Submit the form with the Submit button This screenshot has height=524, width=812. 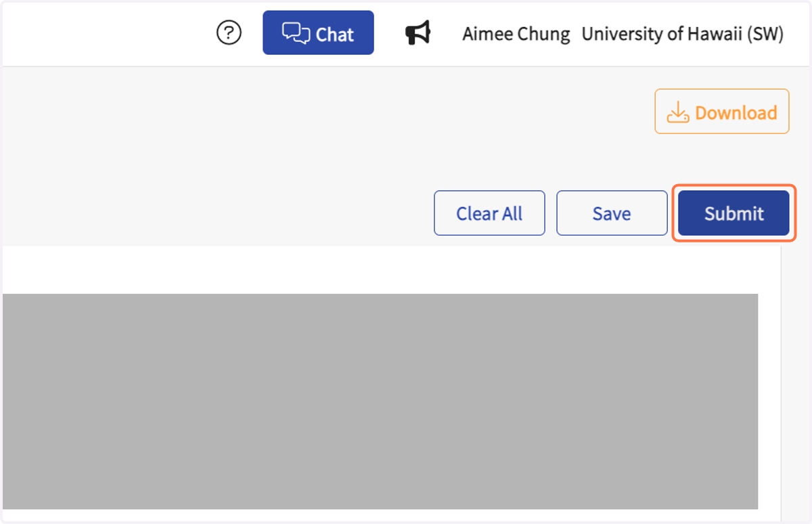coord(734,213)
